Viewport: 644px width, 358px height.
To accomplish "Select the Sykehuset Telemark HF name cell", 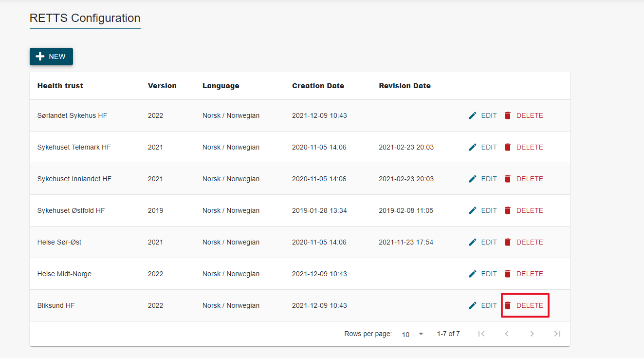I will pos(74,147).
